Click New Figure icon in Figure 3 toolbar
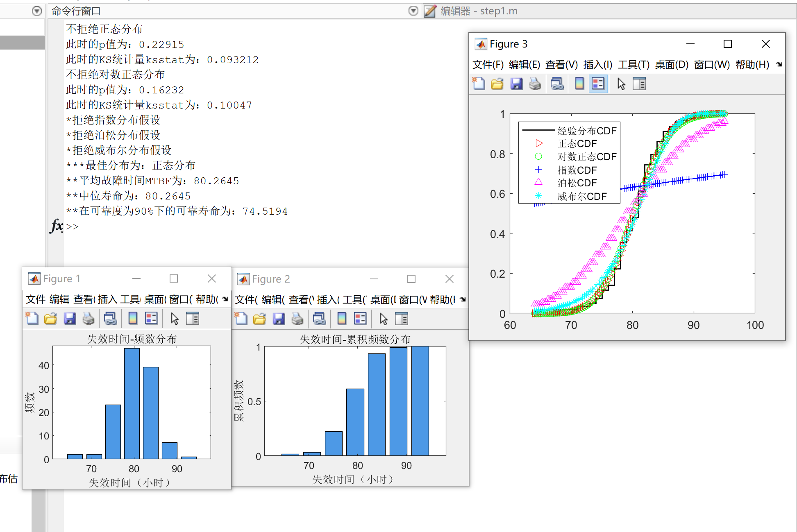 coord(479,84)
